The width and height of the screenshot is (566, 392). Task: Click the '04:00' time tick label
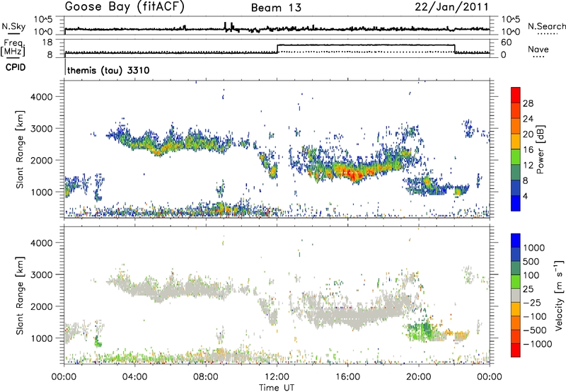(134, 377)
